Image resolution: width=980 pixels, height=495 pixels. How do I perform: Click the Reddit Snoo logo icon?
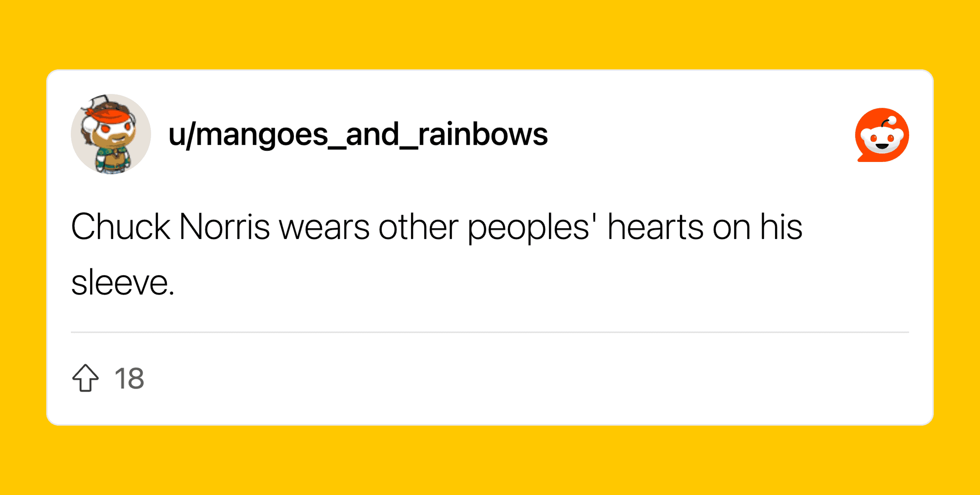(x=882, y=135)
